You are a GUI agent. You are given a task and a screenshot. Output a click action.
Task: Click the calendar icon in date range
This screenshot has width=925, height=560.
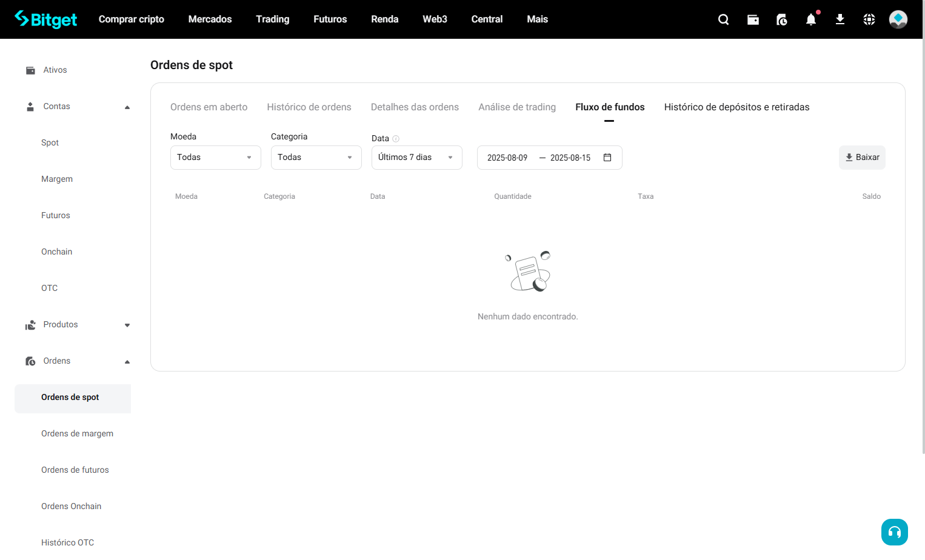point(607,158)
